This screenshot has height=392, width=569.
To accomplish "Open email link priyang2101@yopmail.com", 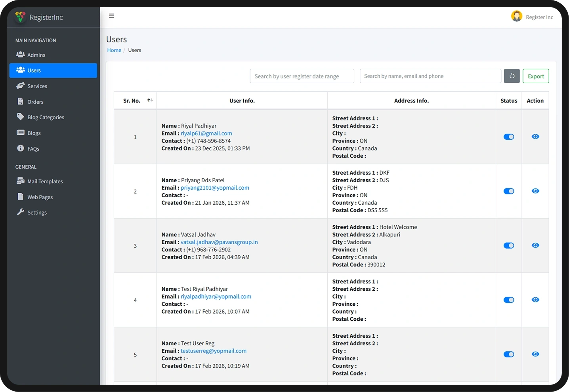I will [x=215, y=188].
